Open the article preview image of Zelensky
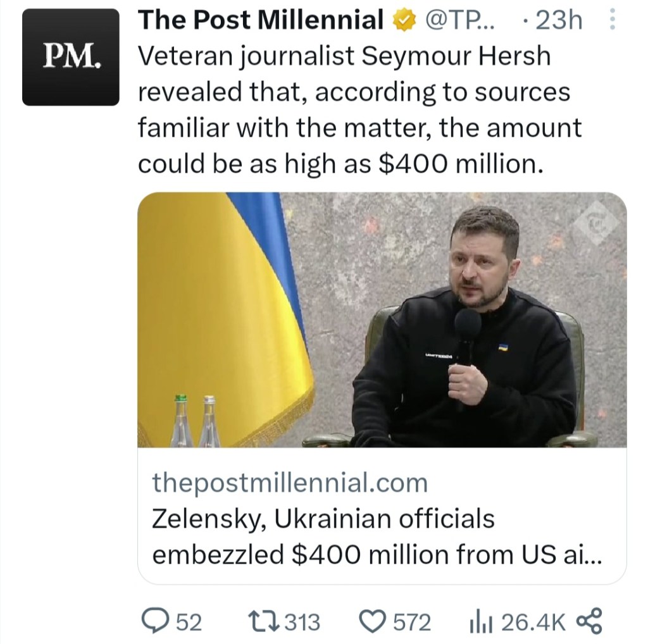Viewport: 648px width, 644px height. [382, 319]
